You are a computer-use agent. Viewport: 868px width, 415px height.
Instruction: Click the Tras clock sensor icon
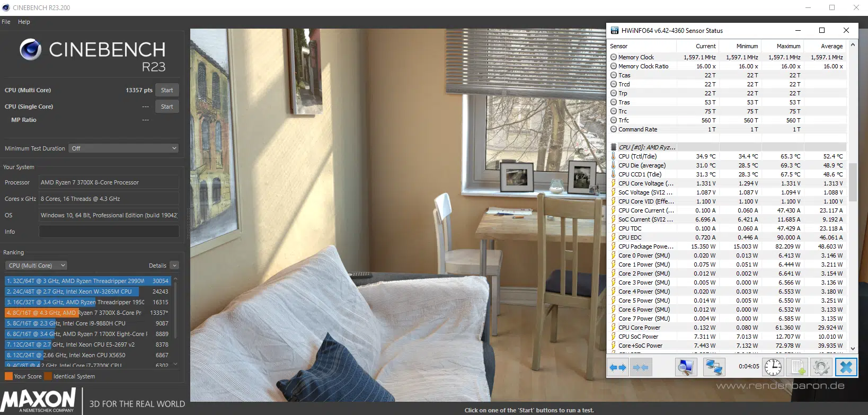(614, 102)
